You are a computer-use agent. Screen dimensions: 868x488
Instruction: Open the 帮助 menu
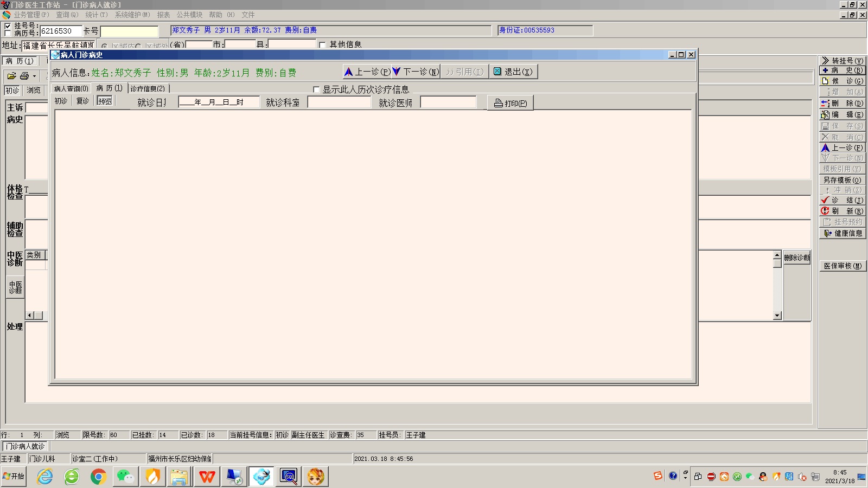pos(221,15)
